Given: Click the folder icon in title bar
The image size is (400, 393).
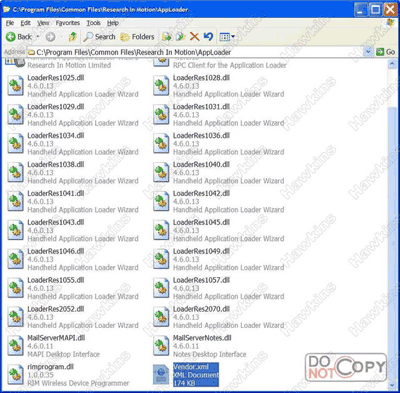Looking at the screenshot, I should [x=6, y=9].
